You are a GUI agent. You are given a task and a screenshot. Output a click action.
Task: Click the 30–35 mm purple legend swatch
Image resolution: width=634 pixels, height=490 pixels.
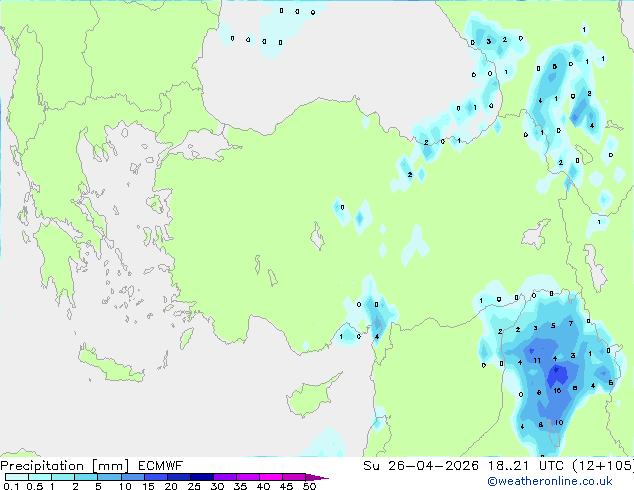[225, 477]
